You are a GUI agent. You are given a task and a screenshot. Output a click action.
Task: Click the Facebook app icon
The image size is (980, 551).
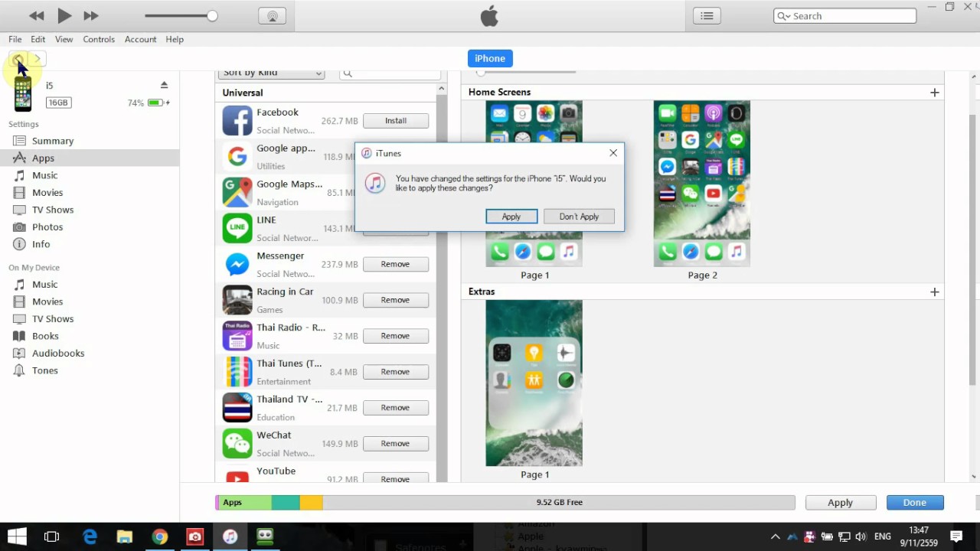pos(237,121)
